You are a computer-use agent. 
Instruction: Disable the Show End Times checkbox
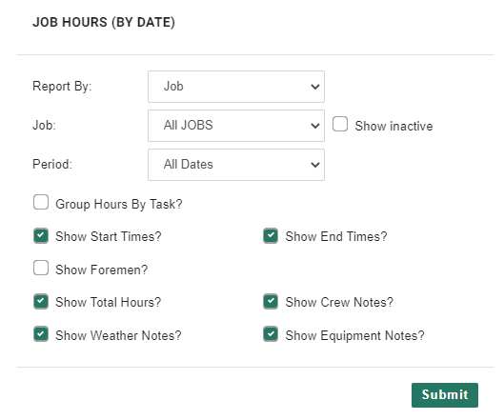tap(271, 235)
